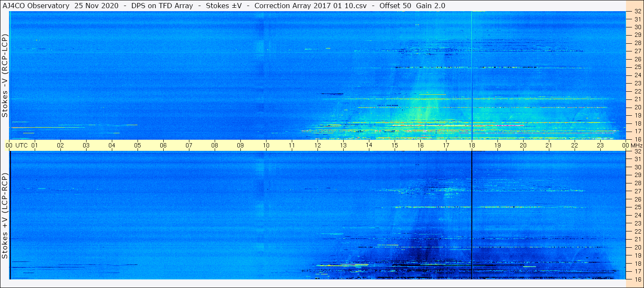Click the 19 MHz label in Stokes +V panel
Image resolution: width=644 pixels, height=288 pixels.
point(637,255)
